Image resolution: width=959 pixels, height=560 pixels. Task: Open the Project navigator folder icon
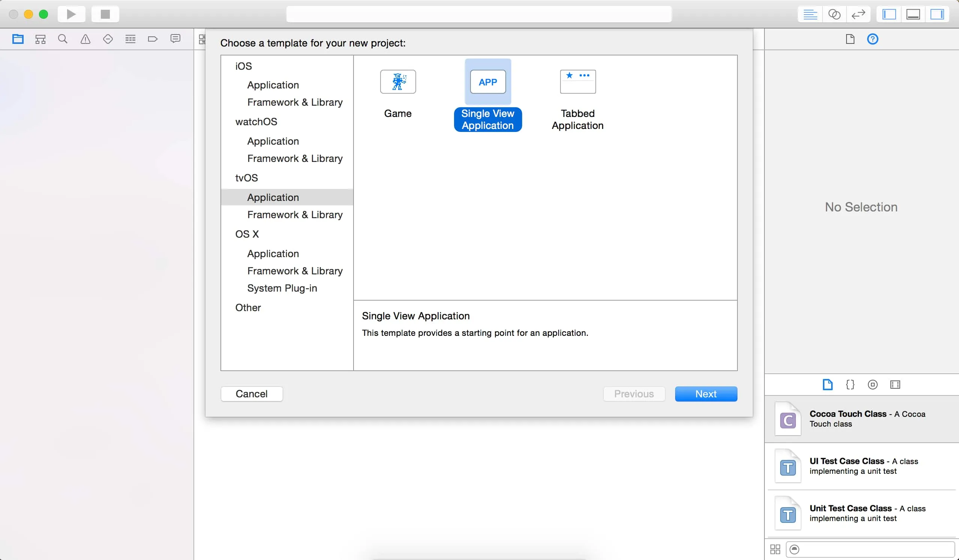click(x=18, y=39)
